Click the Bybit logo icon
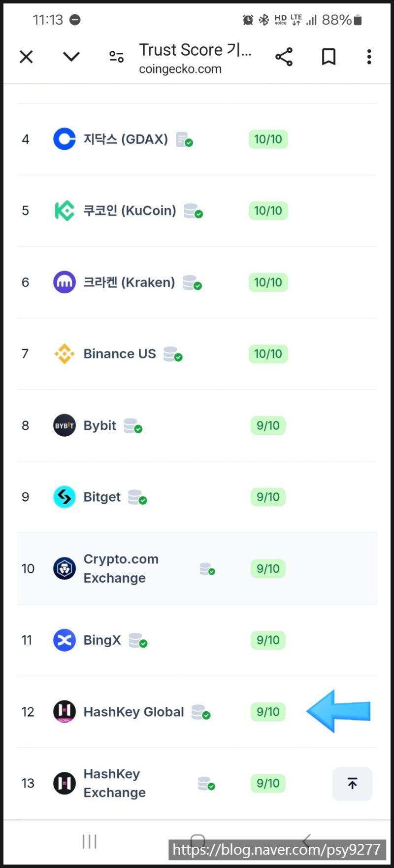 64,425
